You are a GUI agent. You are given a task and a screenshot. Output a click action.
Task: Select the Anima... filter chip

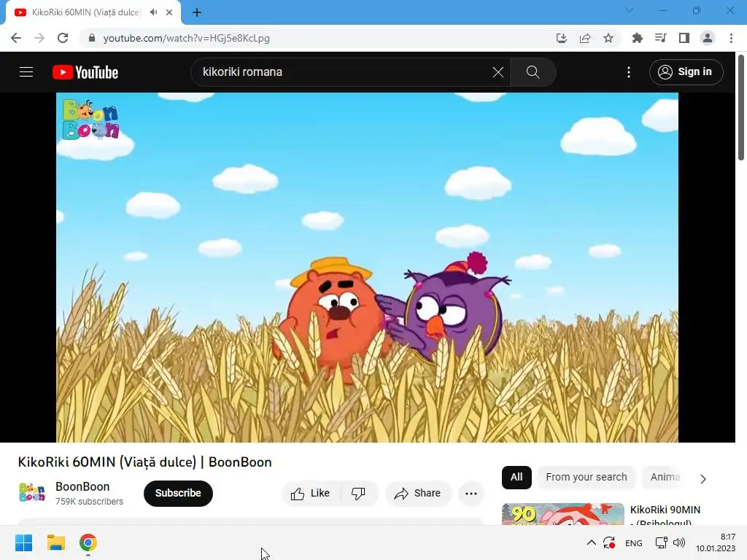[665, 477]
